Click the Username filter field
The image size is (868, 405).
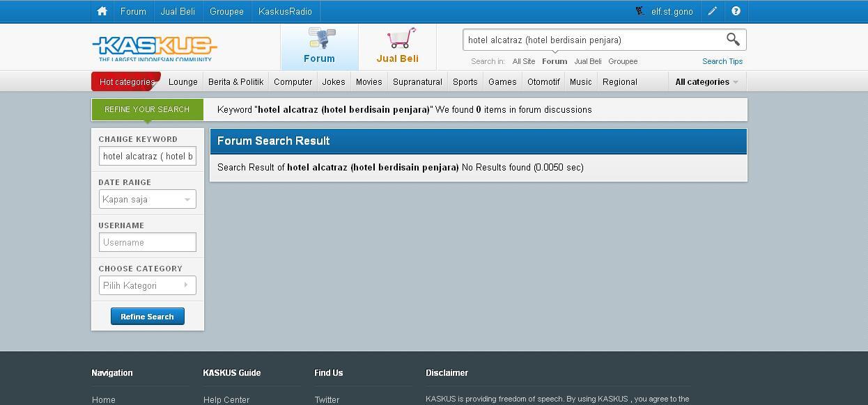tap(148, 242)
